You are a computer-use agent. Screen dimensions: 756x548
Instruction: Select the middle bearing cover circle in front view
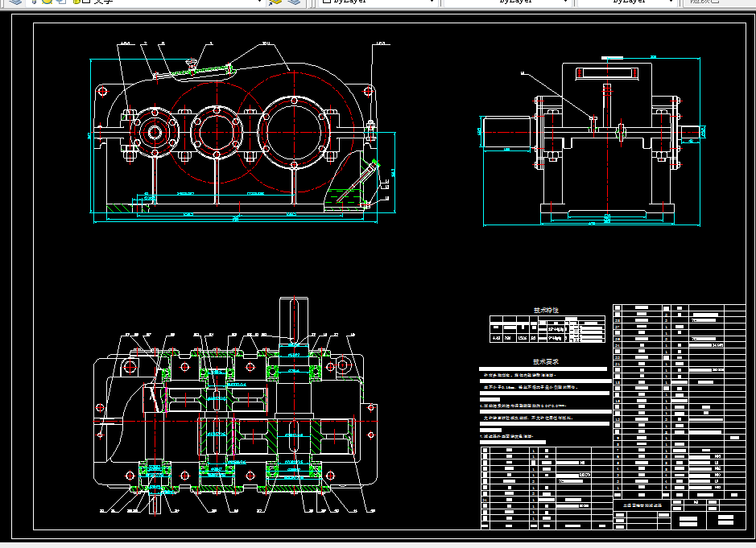[217, 132]
